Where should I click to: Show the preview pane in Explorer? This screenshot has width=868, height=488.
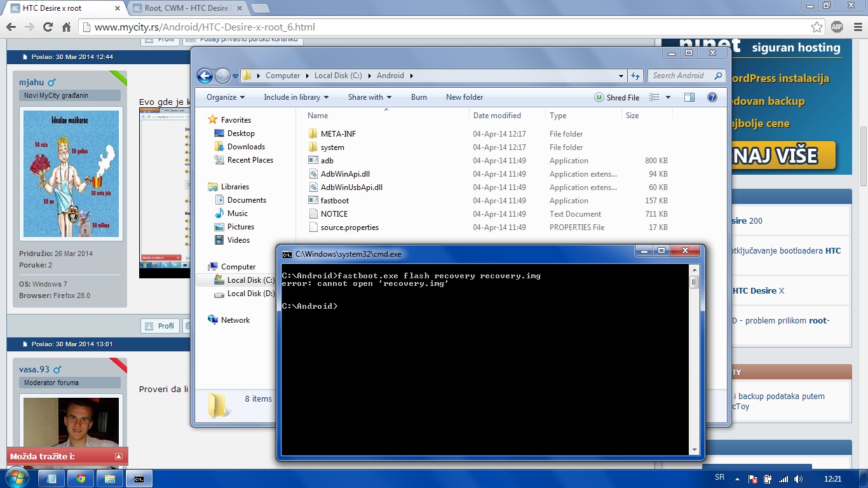coord(689,97)
